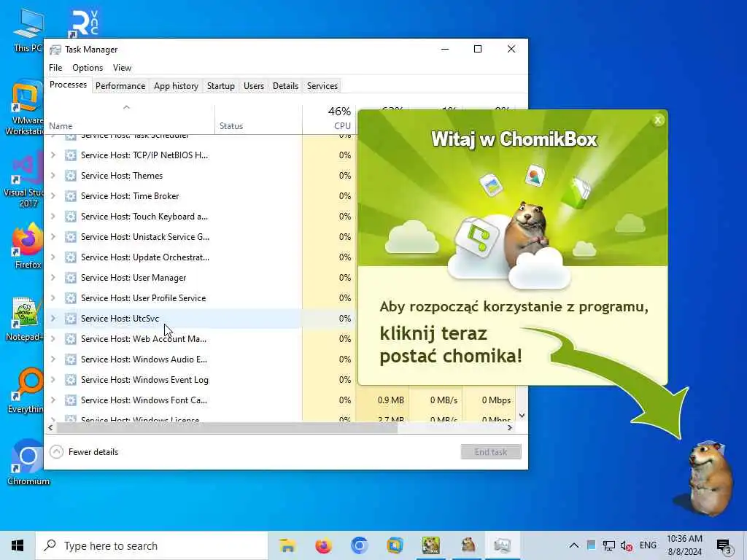747x560 pixels.
Task: Click the vertical scrollbar down arrow
Action: (522, 415)
